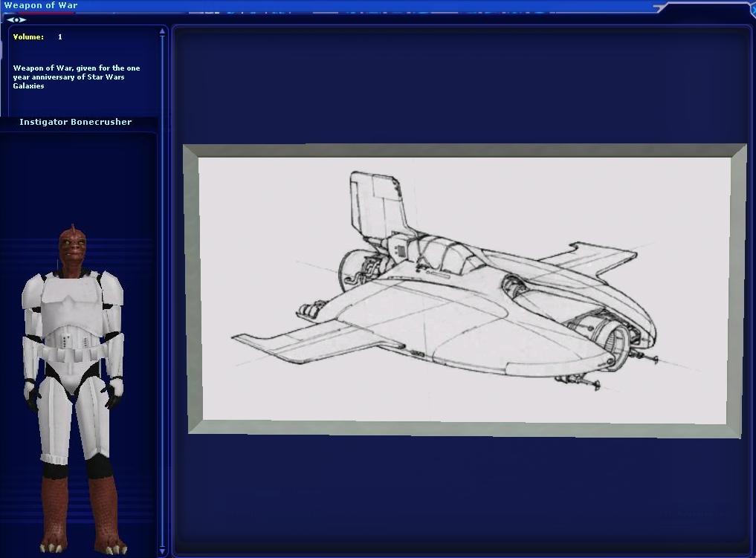Click the scroll up arrow of description panel
The width and height of the screenshot is (756, 558).
(162, 31)
